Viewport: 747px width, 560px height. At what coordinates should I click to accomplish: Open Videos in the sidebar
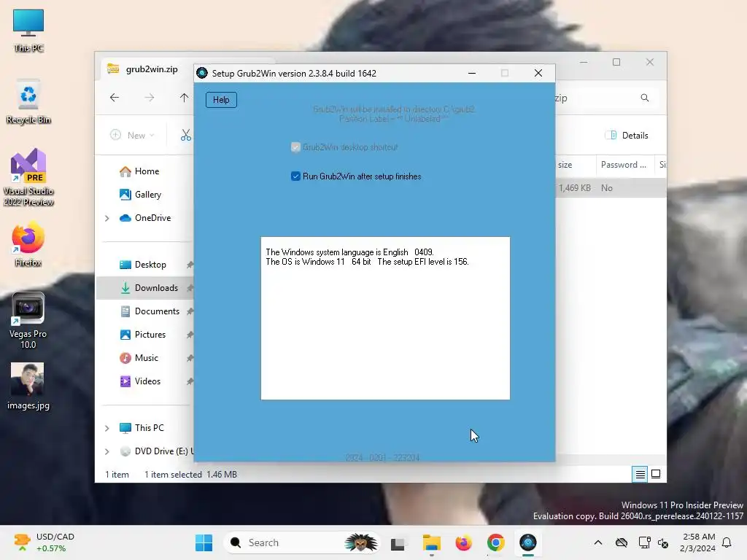click(x=140, y=381)
